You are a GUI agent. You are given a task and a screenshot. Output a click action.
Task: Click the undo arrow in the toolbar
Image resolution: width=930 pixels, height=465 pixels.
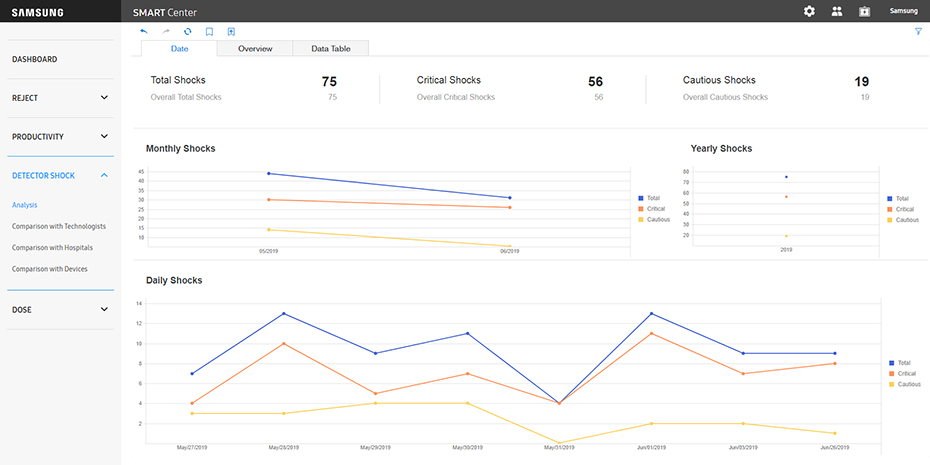(144, 32)
